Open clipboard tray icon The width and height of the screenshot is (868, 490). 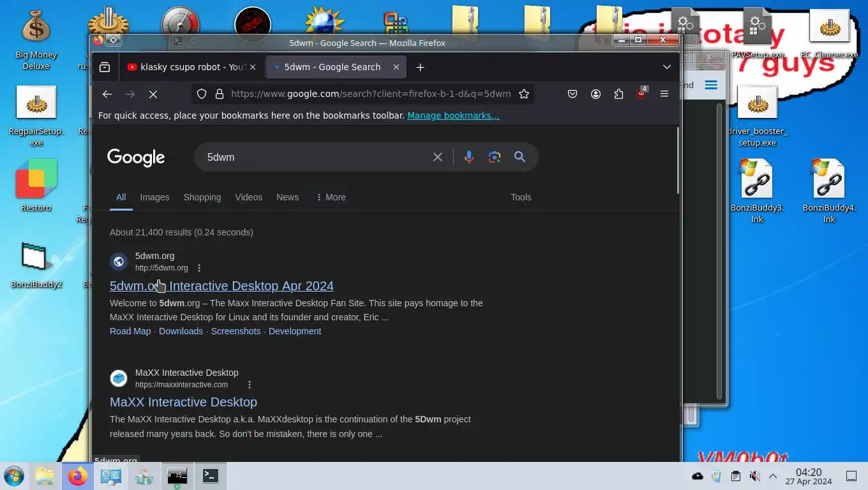coord(735,476)
